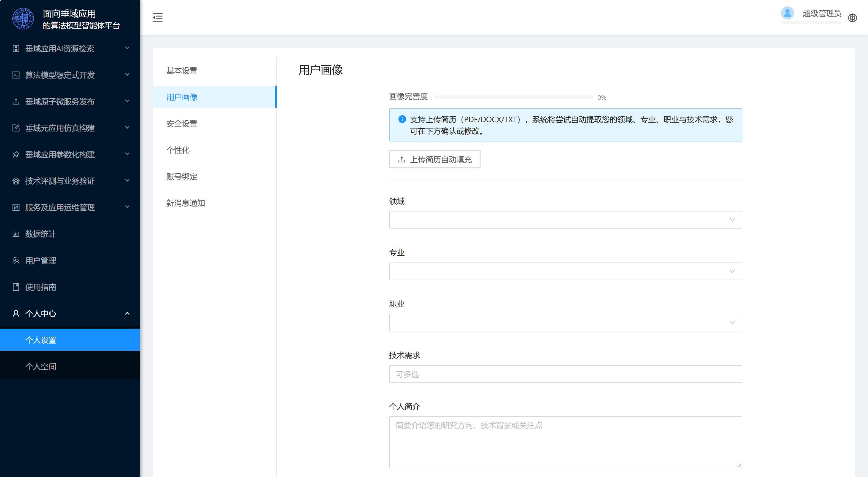Click the info icon in the resume notice
Screen dimensions: 868x477
(x=402, y=119)
